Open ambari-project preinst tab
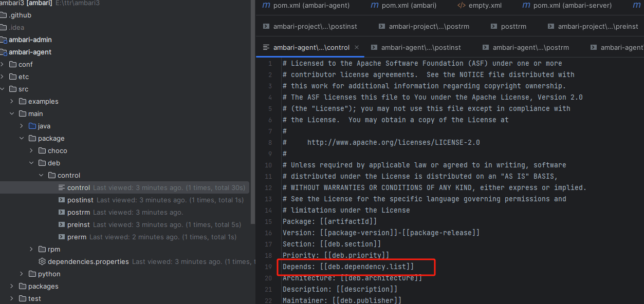The image size is (644, 304). (593, 26)
